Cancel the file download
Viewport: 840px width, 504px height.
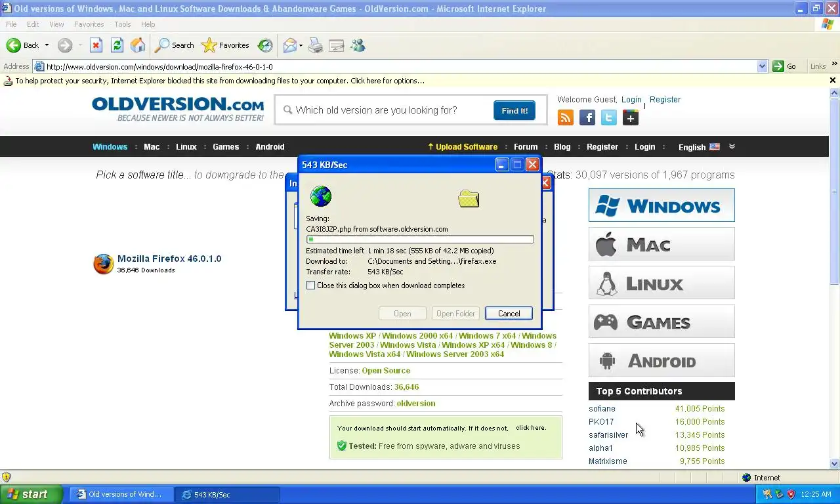509,314
